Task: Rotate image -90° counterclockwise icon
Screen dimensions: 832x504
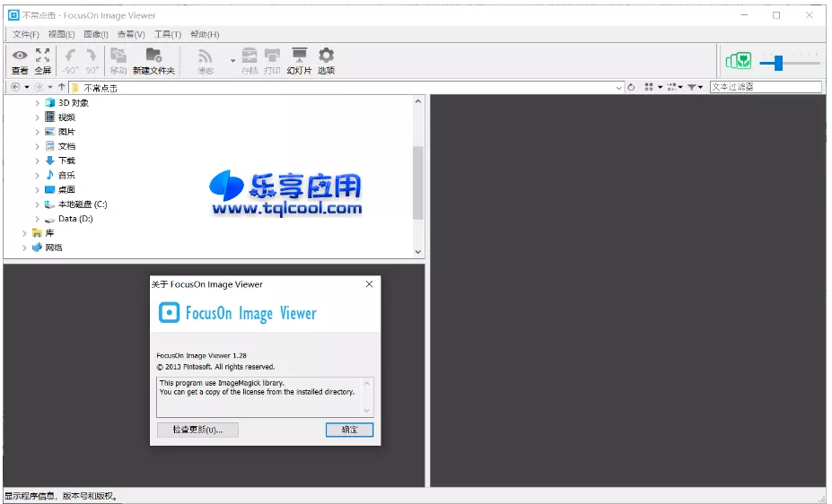Action: pos(70,55)
